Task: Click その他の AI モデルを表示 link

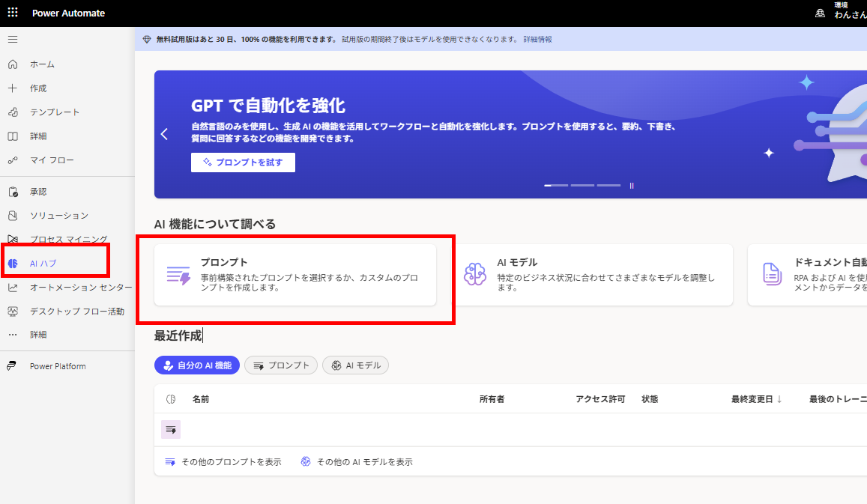Action: click(x=357, y=462)
